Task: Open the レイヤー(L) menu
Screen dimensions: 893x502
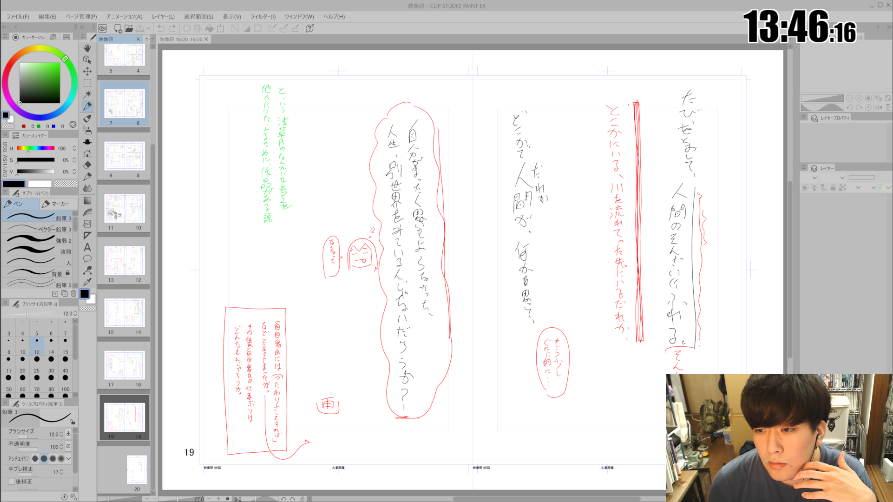Action: [163, 17]
